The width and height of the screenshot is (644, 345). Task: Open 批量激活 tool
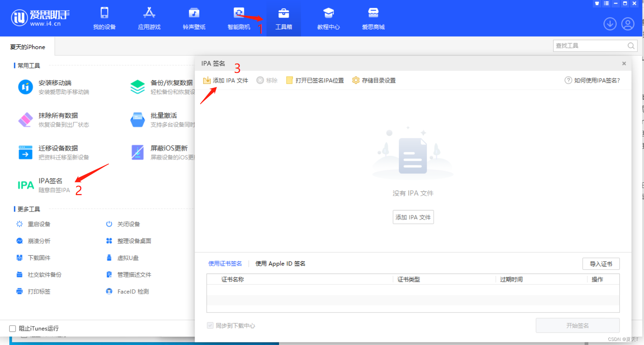pos(162,120)
